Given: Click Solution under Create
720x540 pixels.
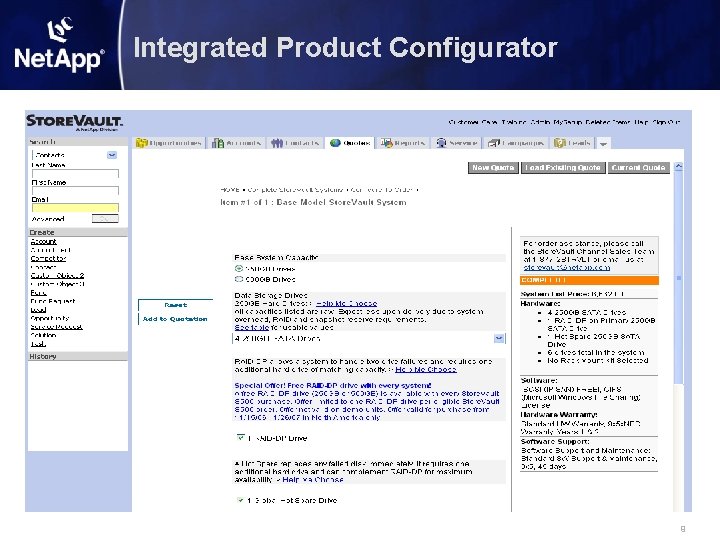Looking at the screenshot, I should click(x=44, y=335).
